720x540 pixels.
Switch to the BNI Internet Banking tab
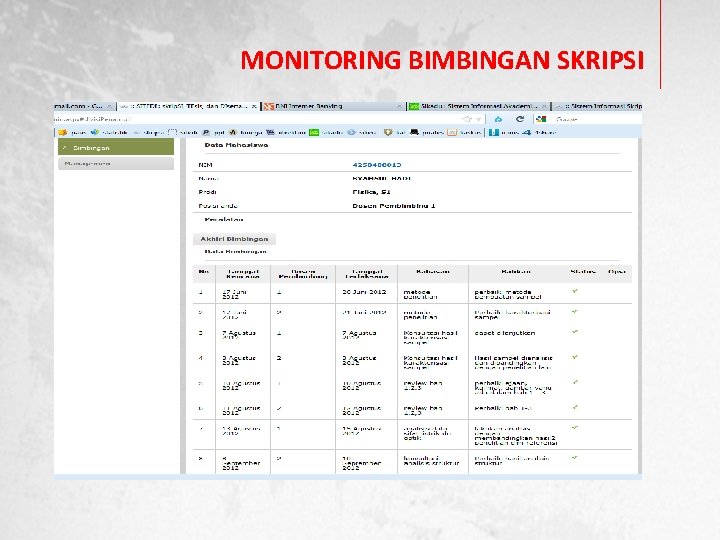[333, 106]
